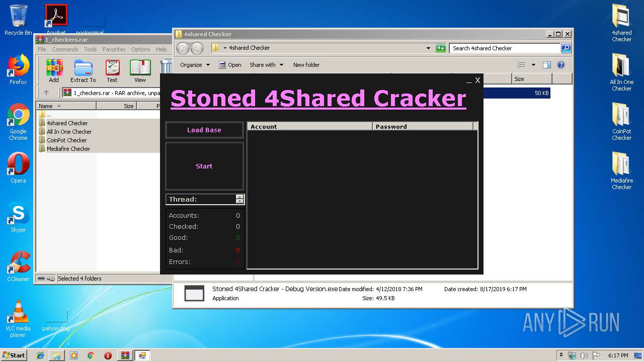Click the Size column header in Explorer
Screen dimensions: 644x362
pyautogui.click(x=532, y=79)
